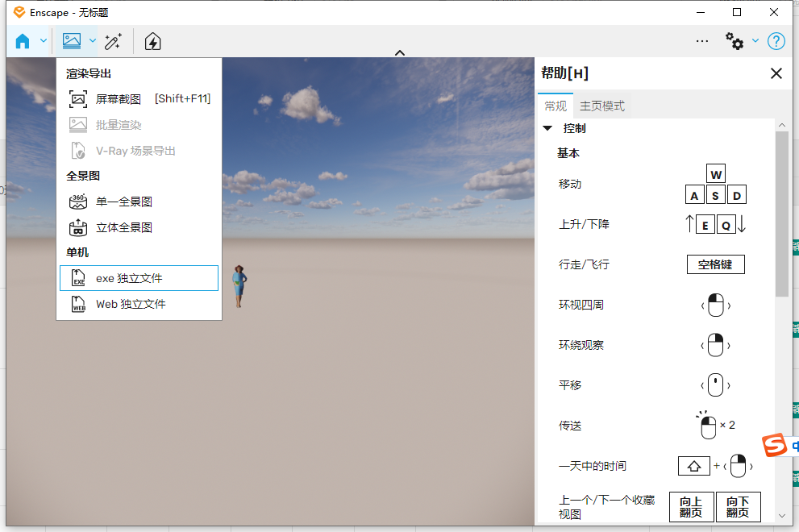Click the EXE file icon
Screen dimensions: 799x532
(x=78, y=278)
